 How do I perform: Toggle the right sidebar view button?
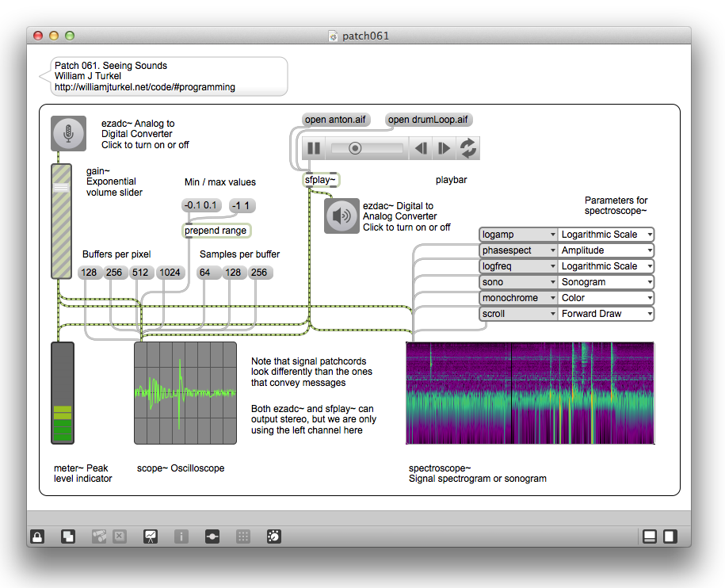point(670,536)
